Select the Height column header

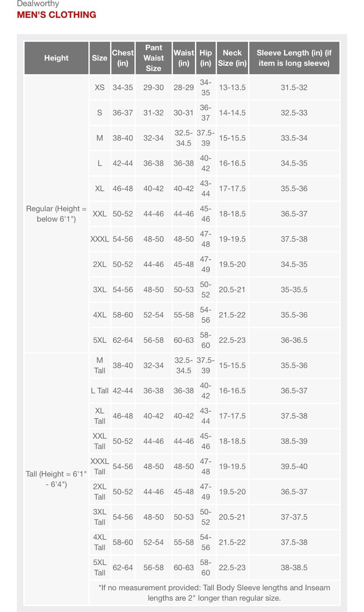[x=56, y=58]
